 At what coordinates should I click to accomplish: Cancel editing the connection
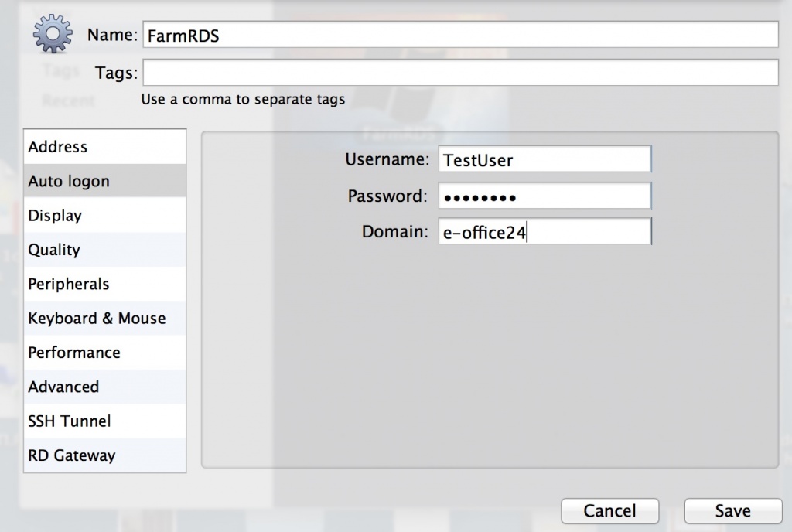(x=609, y=511)
